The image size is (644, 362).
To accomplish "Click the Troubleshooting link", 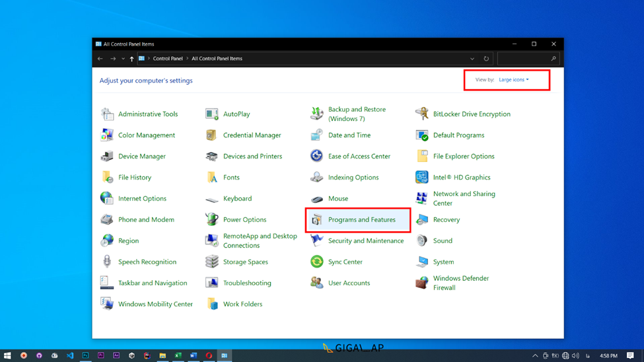I will click(x=247, y=283).
